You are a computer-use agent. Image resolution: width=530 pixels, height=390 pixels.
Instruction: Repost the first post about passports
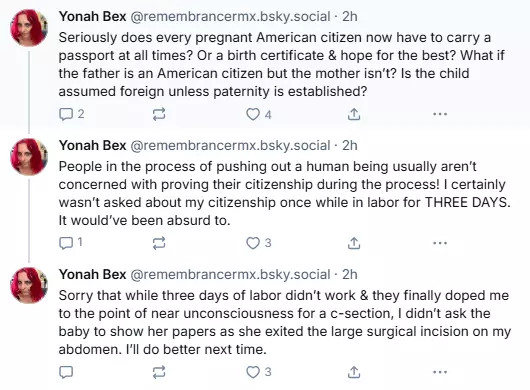(x=159, y=114)
